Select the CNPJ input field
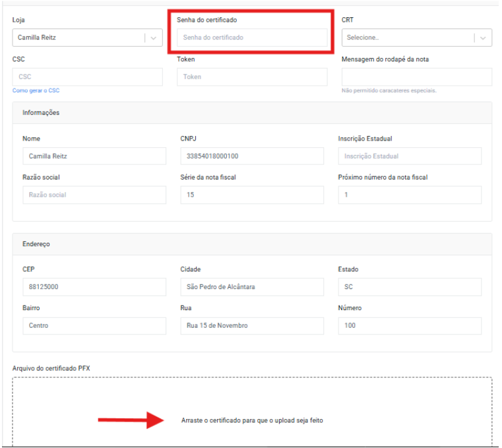This screenshot has height=448, width=502. [252, 156]
